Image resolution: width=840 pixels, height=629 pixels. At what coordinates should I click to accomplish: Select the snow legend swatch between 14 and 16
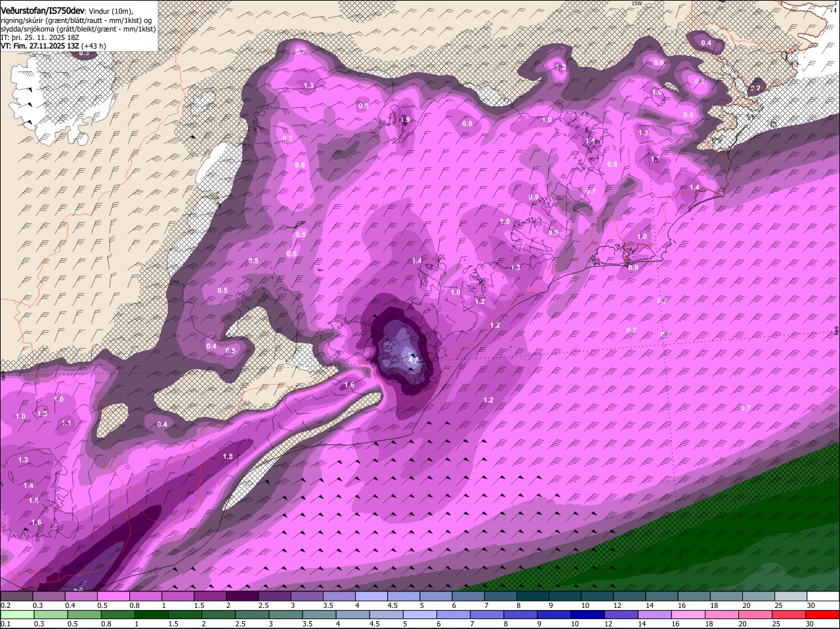point(661,596)
